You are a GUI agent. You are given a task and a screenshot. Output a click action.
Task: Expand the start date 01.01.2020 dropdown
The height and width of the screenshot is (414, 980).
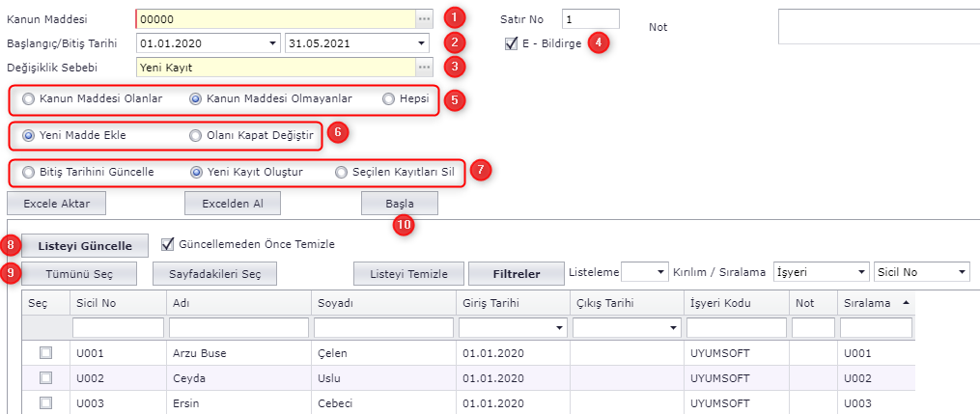point(271,43)
